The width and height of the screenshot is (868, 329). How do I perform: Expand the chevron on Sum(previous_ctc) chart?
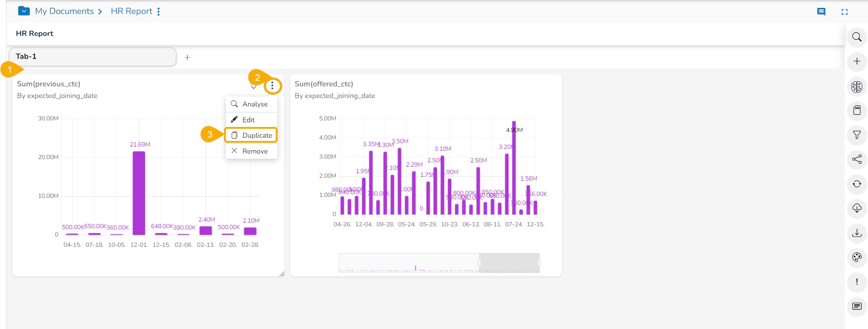click(x=253, y=87)
